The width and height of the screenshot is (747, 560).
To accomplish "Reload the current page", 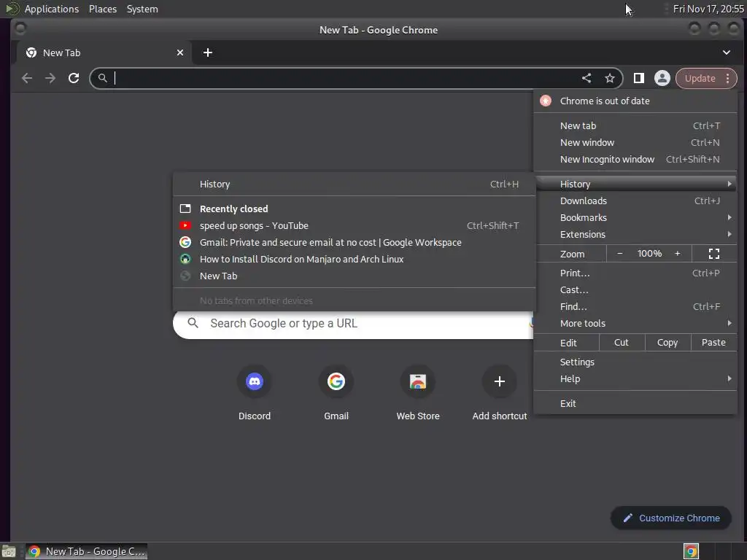I will (x=74, y=78).
